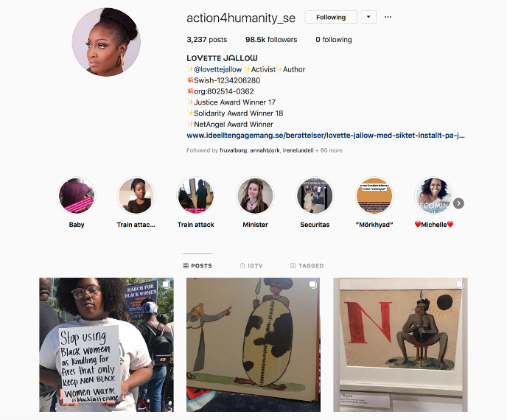Viewport: 507px width, 420px height.
Task: Open the red letter N artwork post
Action: point(400,345)
